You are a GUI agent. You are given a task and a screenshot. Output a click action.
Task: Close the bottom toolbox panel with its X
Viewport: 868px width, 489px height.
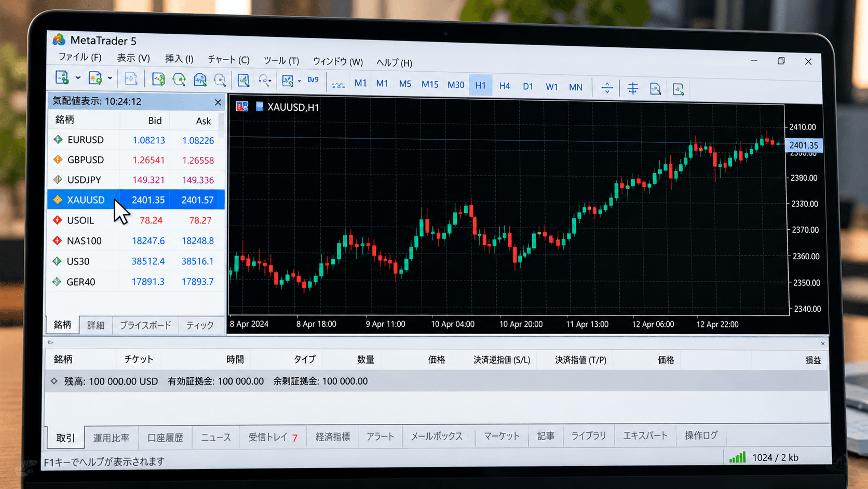pos(823,343)
